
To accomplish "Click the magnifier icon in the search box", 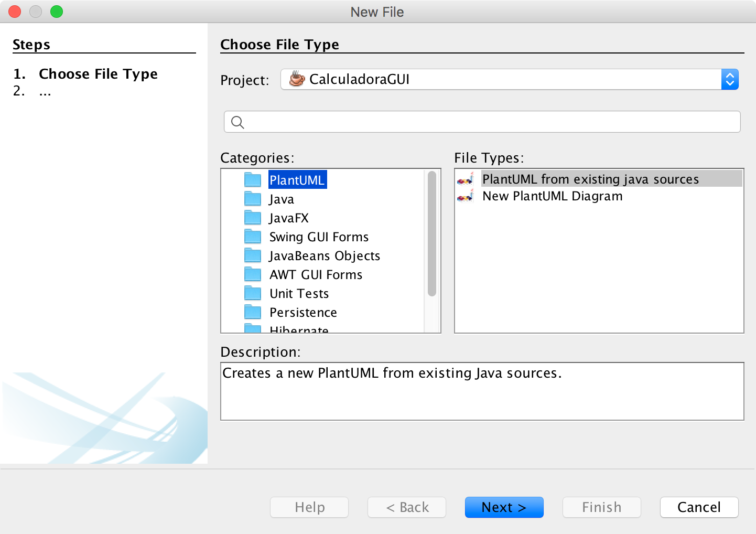I will (237, 122).
